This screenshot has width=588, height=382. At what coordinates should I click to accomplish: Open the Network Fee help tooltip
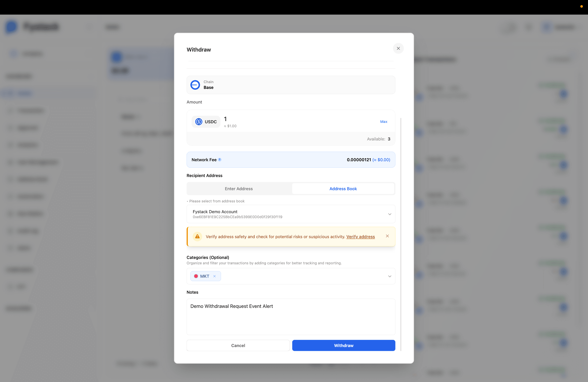220,160
